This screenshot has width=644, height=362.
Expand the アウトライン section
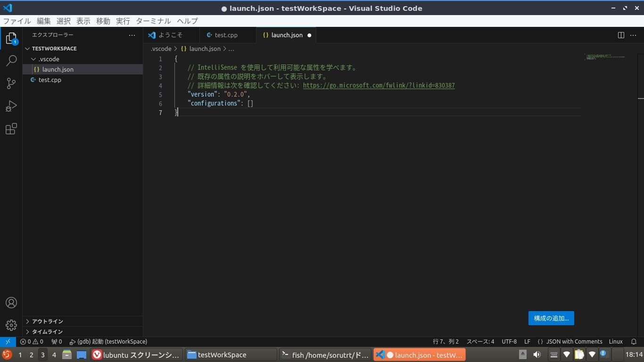[x=83, y=321]
